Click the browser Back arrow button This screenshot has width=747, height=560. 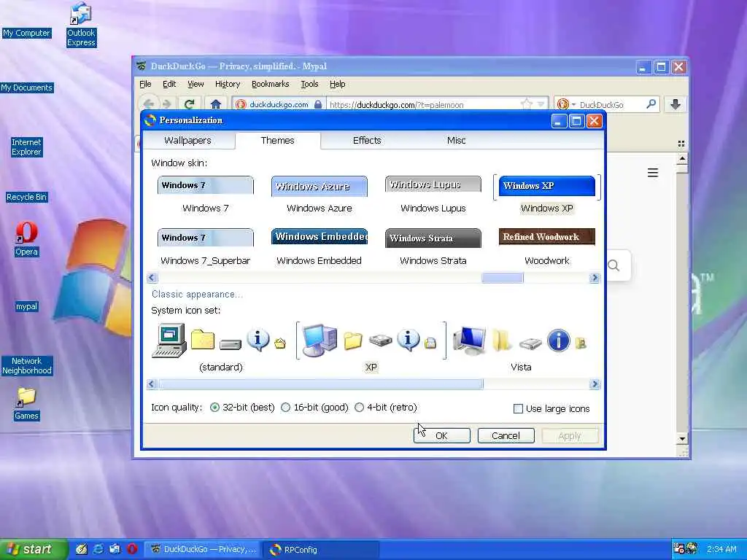click(149, 104)
